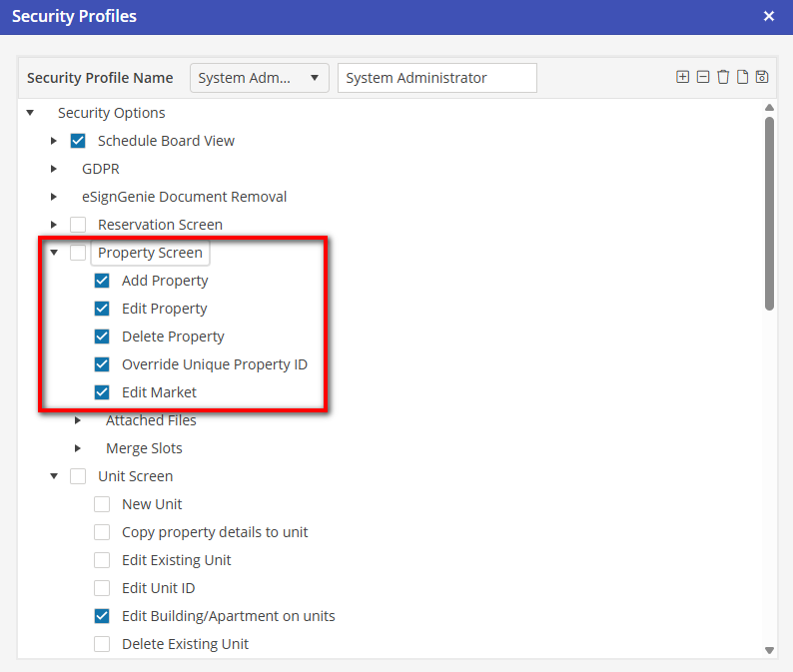The width and height of the screenshot is (793, 672).
Task: Uncheck the Add Property checkbox
Action: pyautogui.click(x=102, y=281)
